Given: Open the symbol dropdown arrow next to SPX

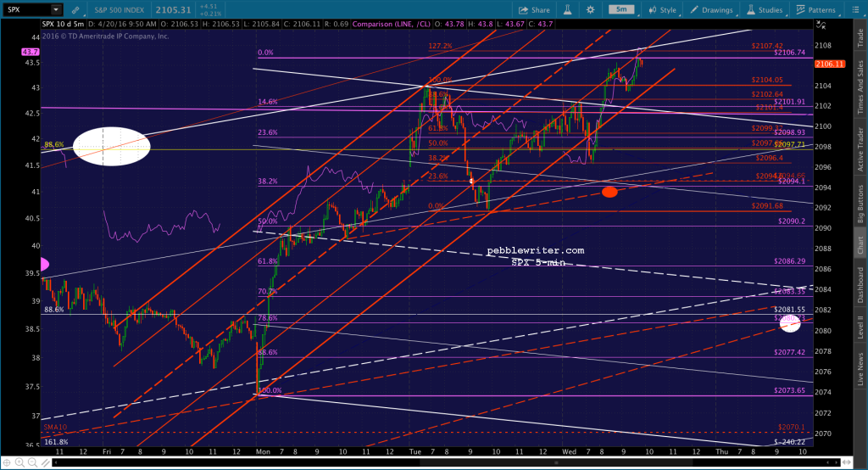Looking at the screenshot, I should click(56, 9).
